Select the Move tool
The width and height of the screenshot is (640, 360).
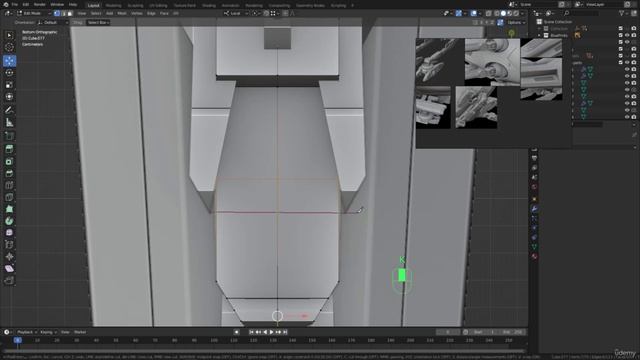[x=9, y=61]
